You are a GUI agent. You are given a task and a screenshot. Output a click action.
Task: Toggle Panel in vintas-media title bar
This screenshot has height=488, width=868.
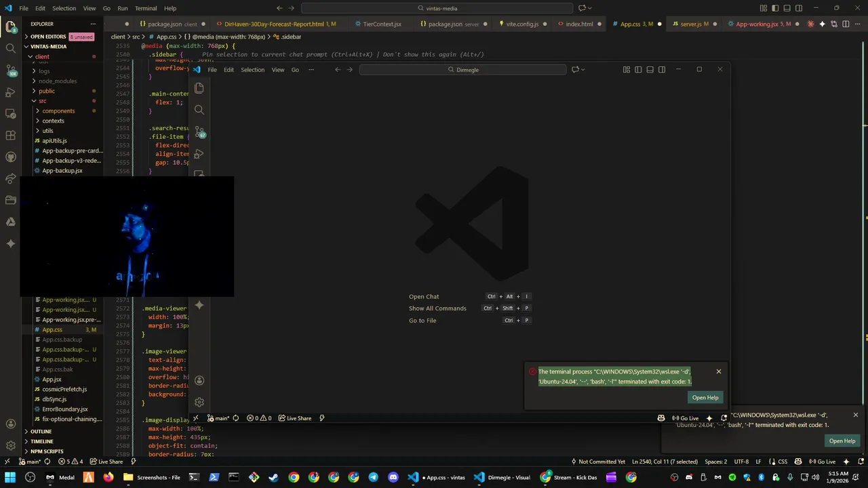coord(787,8)
